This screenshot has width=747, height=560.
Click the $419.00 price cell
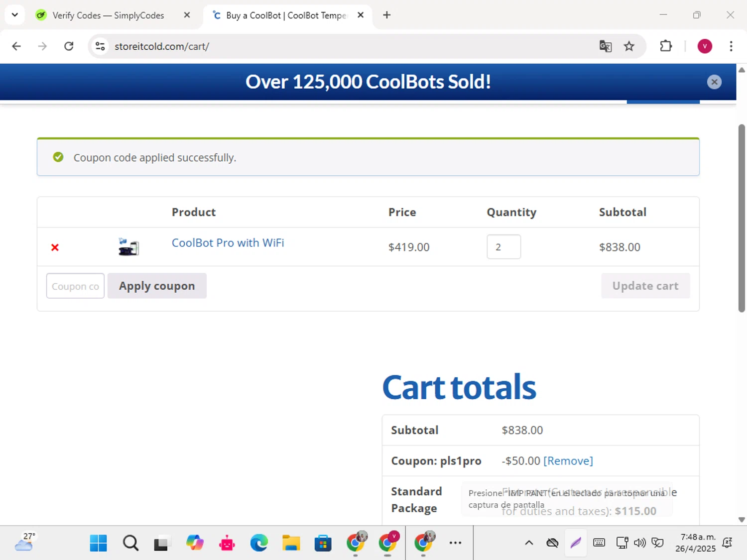409,247
